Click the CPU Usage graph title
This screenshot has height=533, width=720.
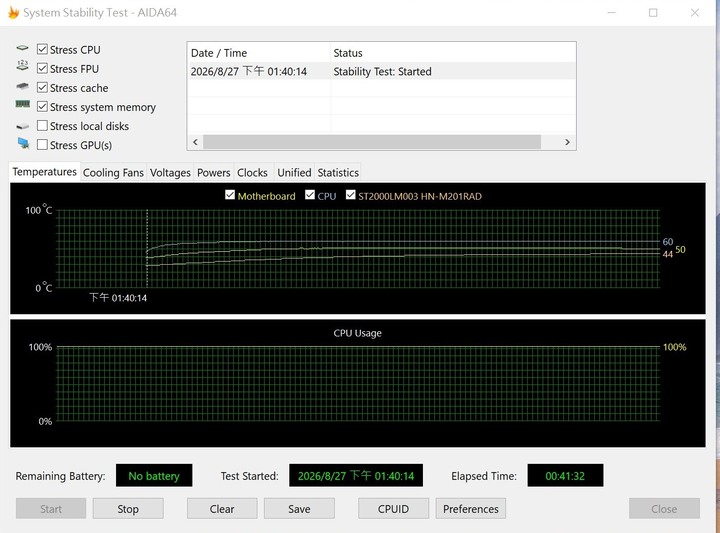[x=357, y=333]
